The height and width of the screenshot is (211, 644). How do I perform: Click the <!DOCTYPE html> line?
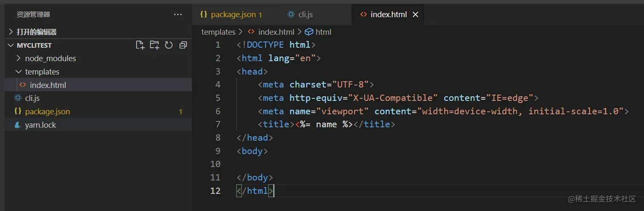(276, 45)
